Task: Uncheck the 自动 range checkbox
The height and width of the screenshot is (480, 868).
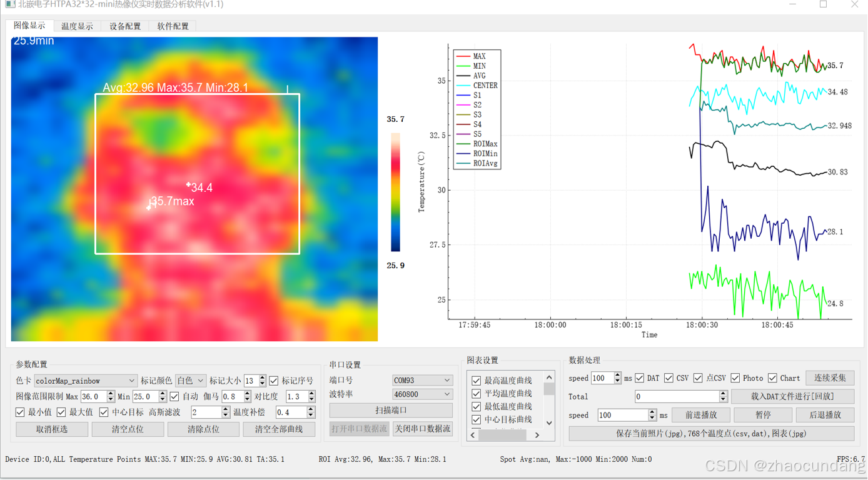Action: tap(174, 397)
